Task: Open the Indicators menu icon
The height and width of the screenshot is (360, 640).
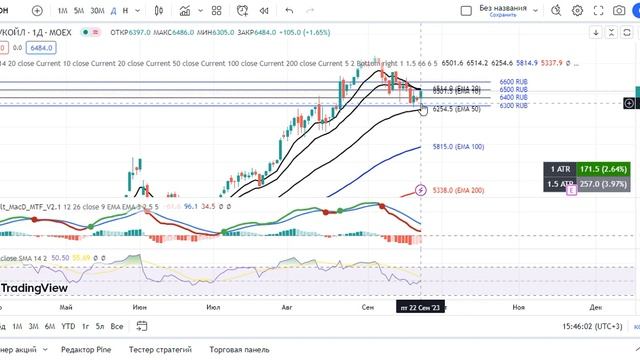Action: [x=185, y=11]
